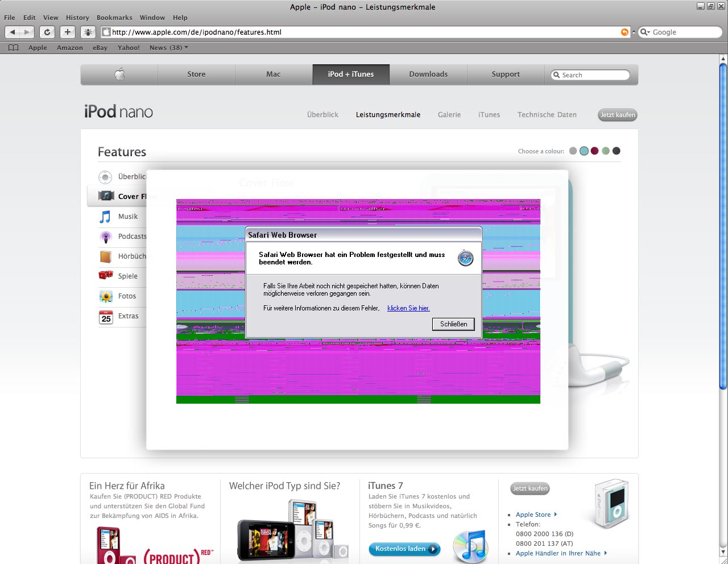728x564 pixels.
Task: Choose the silver colour swatch
Action: [x=573, y=151]
